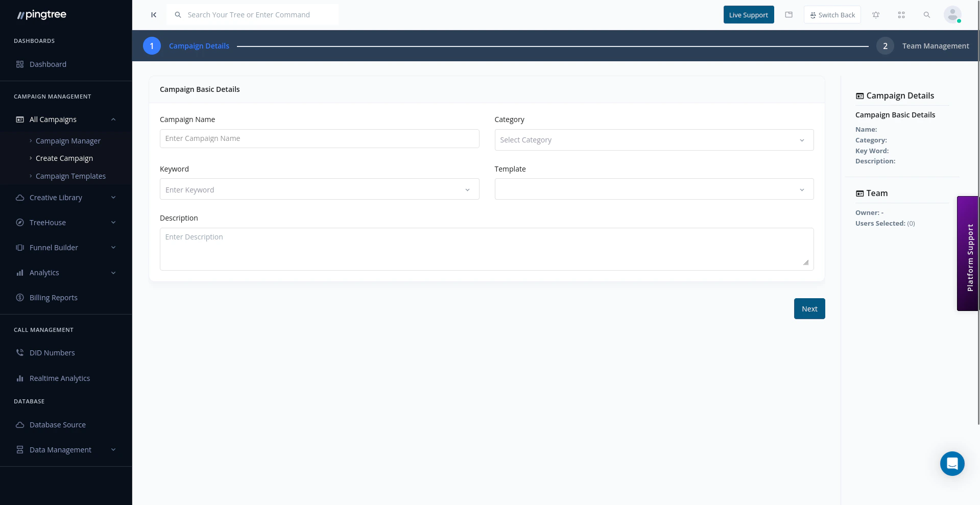Image resolution: width=980 pixels, height=505 pixels.
Task: Click 'Users Selected: (0)' text
Action: pyautogui.click(x=885, y=224)
